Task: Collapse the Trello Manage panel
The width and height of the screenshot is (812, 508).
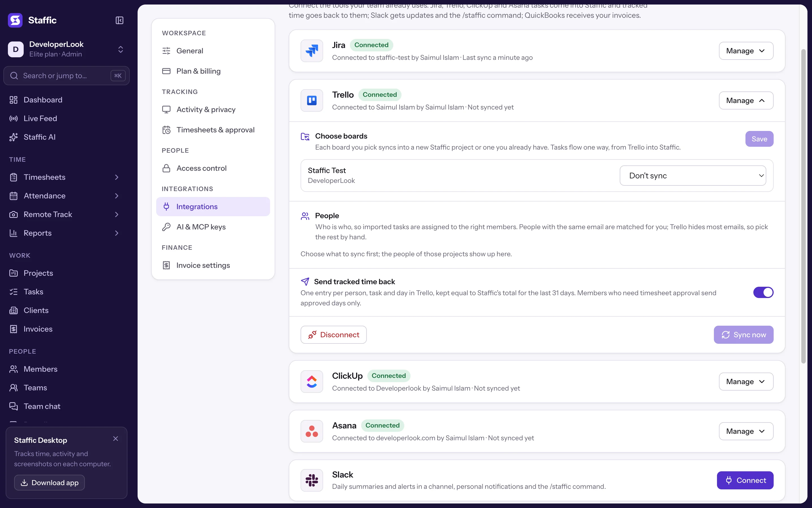Action: (x=746, y=100)
